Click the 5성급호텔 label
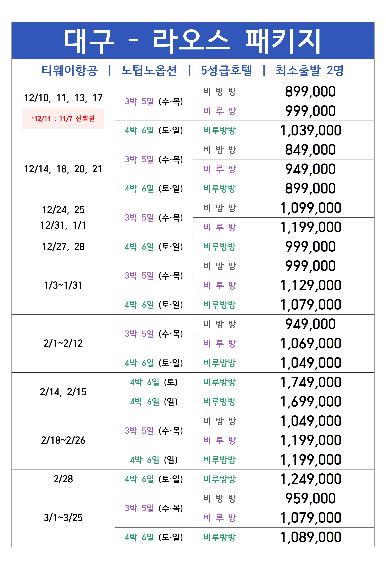 [x=226, y=71]
